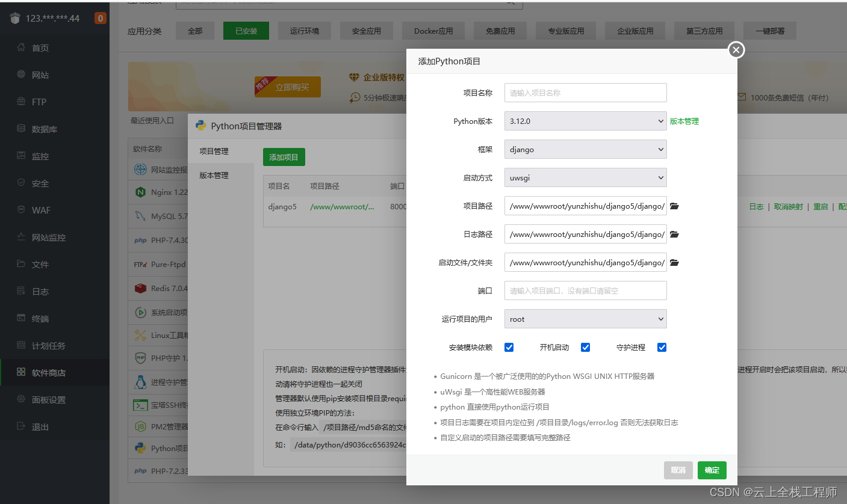Click the PHP-7.4.30 icon in list
Image resolution: width=847 pixels, height=504 pixels.
(140, 240)
